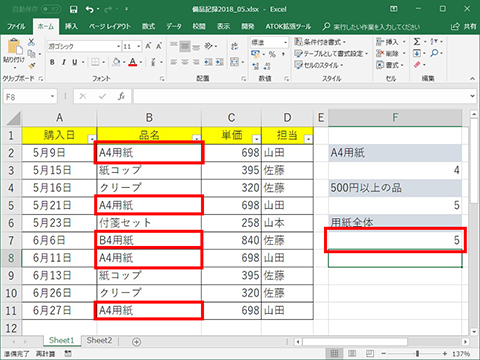Open テーブルとして書式設定 menu
Image resolution: width=480 pixels, height=360 pixels.
point(332,54)
